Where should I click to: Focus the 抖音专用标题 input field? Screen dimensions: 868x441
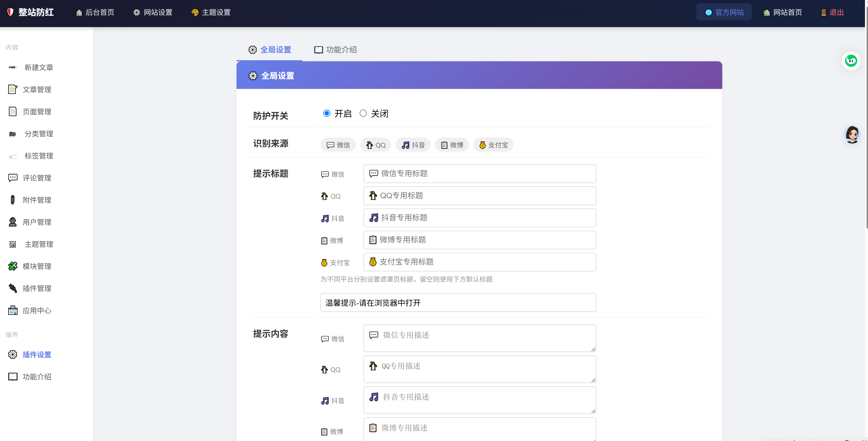480,218
